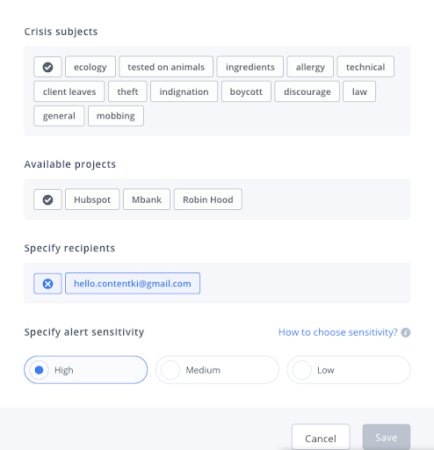Click the hello.contentki@gmail.com recipient chip
The image size is (434, 450).
tap(132, 284)
